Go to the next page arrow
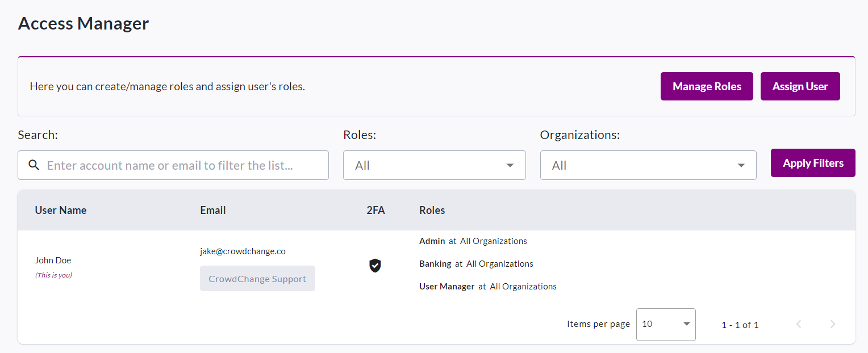The height and width of the screenshot is (353, 868). coord(833,324)
